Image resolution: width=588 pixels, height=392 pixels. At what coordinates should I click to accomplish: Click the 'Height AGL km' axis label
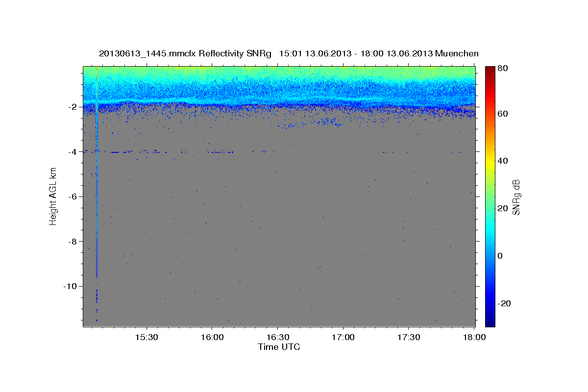click(53, 196)
